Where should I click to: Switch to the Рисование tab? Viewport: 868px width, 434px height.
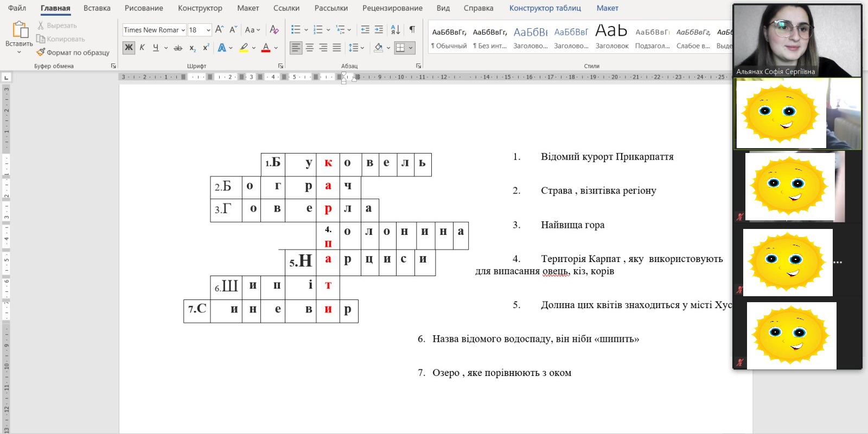pos(144,8)
